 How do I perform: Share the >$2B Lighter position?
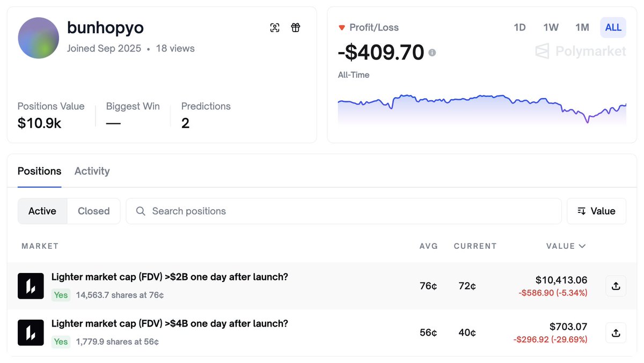[x=616, y=286]
